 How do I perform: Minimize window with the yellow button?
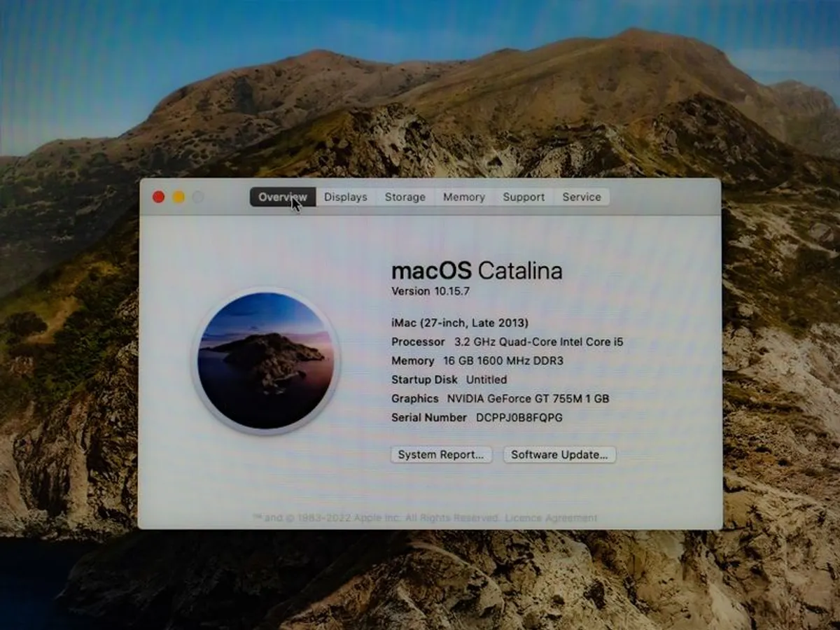(178, 197)
